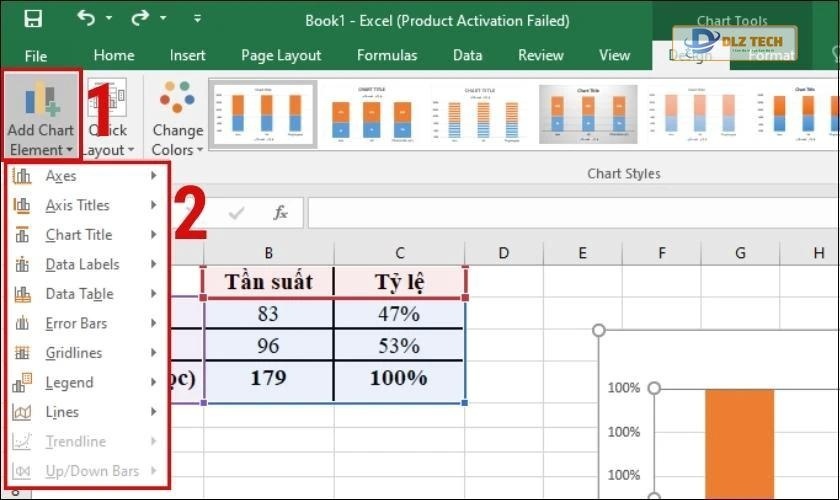The height and width of the screenshot is (500, 840).
Task: Click the Insert Function fx icon
Action: click(281, 213)
